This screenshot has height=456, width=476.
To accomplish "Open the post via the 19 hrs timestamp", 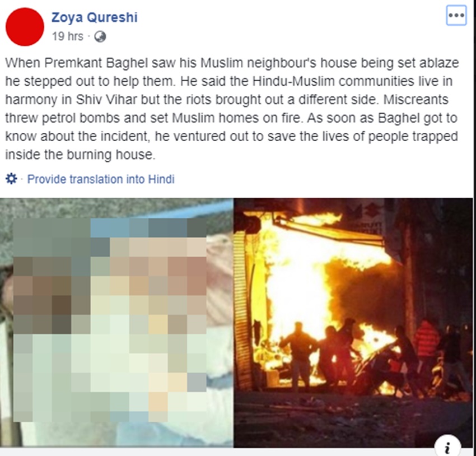I will click(67, 36).
